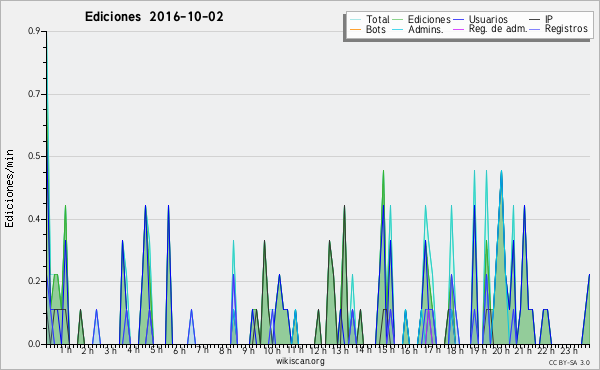
Task: Click the '10 h' x-axis label
Action: tap(272, 351)
